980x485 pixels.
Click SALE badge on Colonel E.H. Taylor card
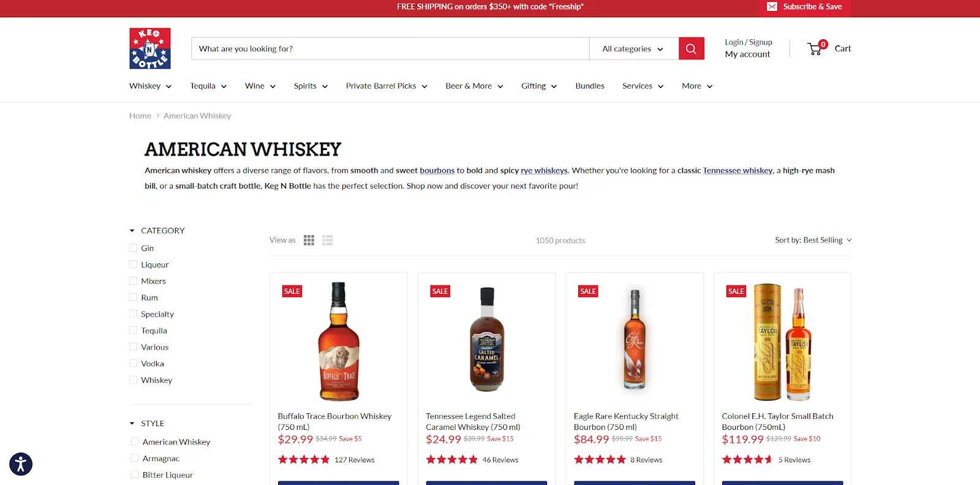coord(736,291)
